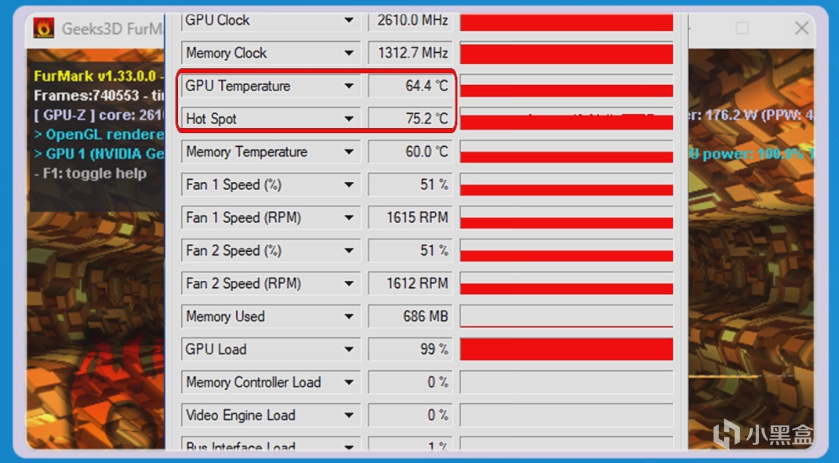This screenshot has height=463, width=839.
Task: Click the 51 % Fan 2 Speed value
Action: (410, 251)
